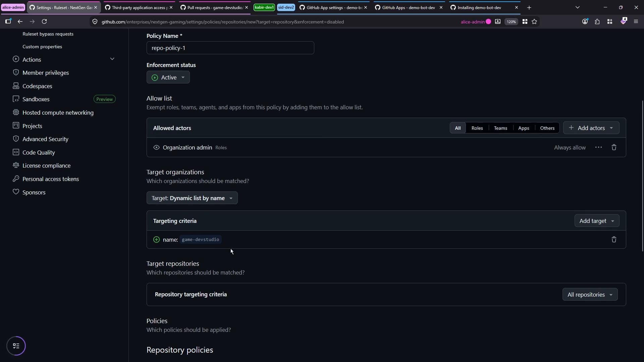Click the Policy Name input field

(230, 48)
